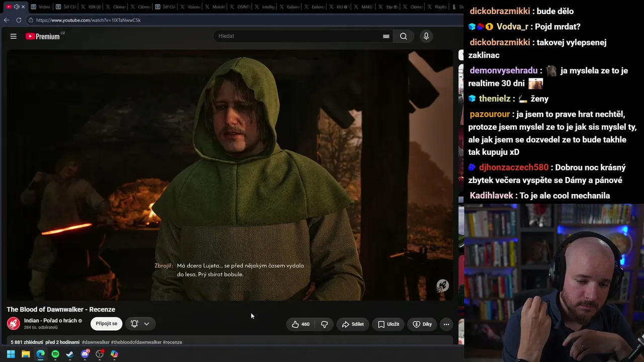Open OBS Studio from the taskbar
Image resolution: width=644 pixels, height=362 pixels.
tap(100, 354)
